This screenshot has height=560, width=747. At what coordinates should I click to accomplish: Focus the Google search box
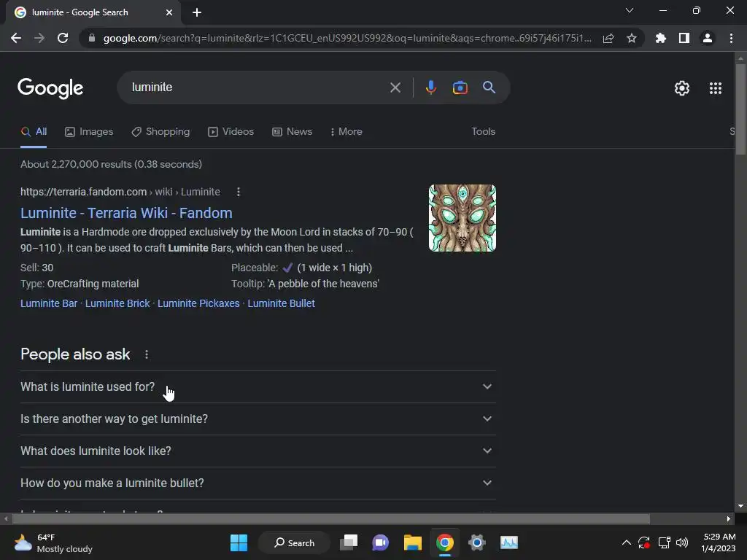click(258, 87)
